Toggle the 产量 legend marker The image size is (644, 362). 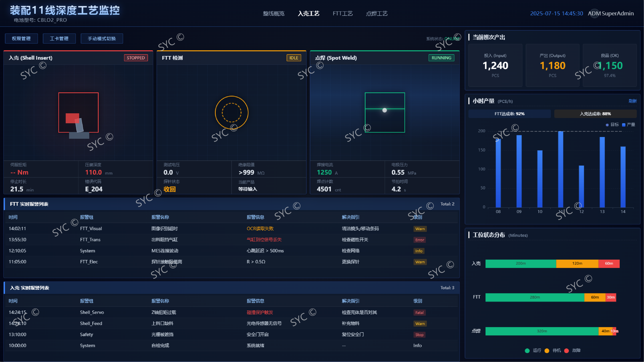[x=624, y=125]
